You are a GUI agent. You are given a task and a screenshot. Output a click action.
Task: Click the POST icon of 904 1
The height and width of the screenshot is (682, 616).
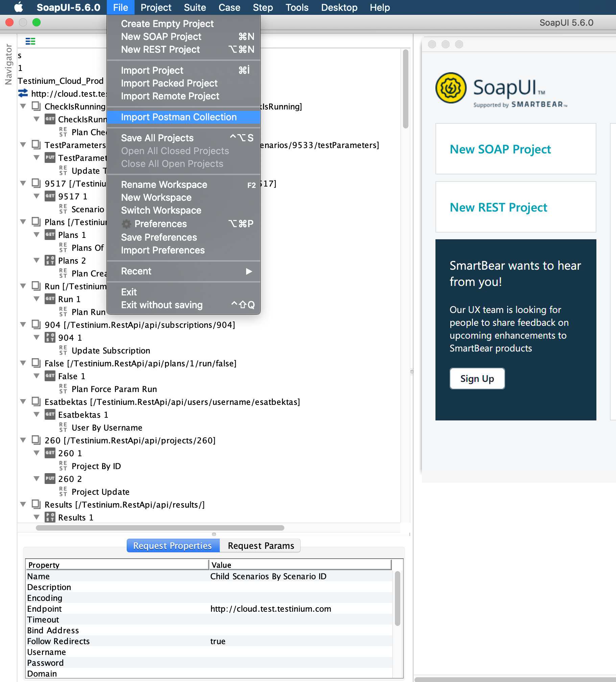click(50, 337)
